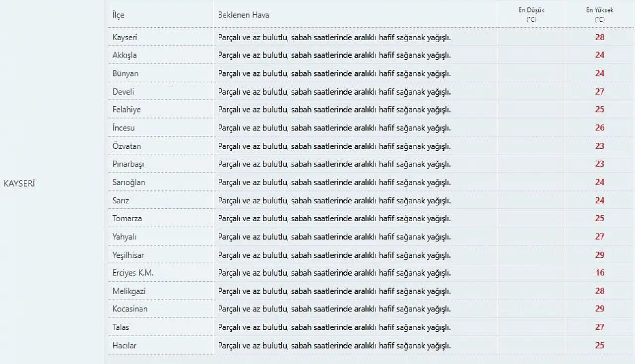Click the high temperature 28 for Kayseri

point(600,37)
